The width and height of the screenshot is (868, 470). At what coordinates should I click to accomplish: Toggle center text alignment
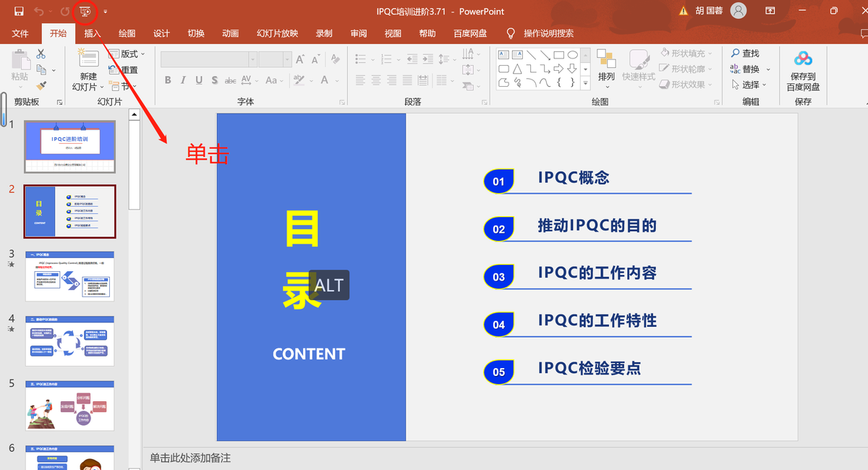pos(376,80)
